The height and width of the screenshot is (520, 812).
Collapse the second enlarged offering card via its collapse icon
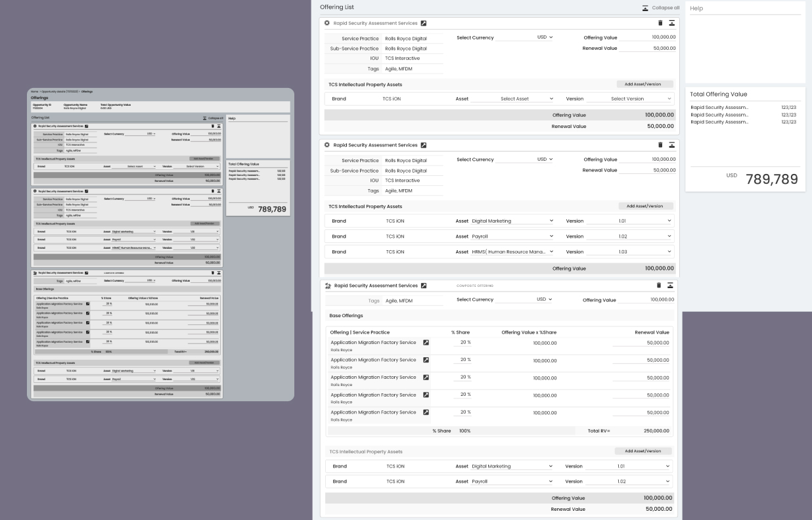click(672, 145)
